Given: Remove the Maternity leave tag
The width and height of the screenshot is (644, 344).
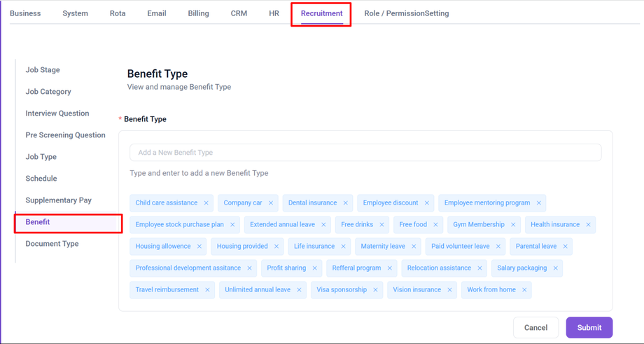Looking at the screenshot, I should (414, 247).
